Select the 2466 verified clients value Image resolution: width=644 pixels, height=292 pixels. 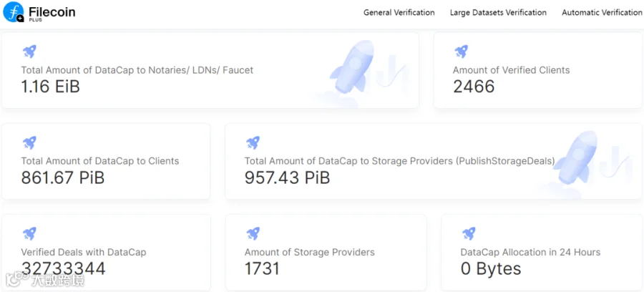pos(474,87)
